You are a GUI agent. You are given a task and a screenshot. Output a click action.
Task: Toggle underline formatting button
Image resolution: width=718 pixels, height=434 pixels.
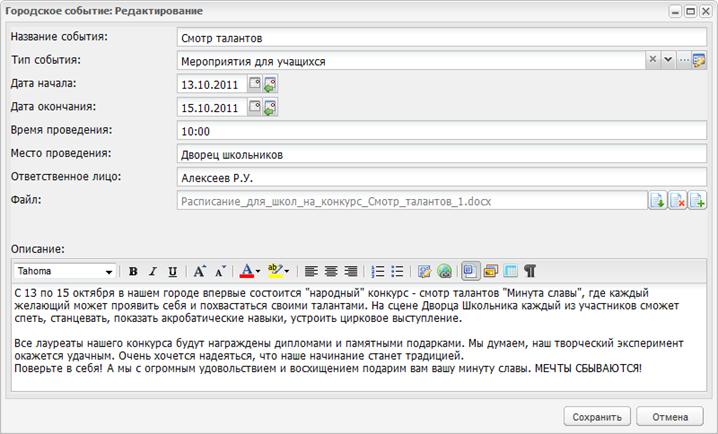pos(173,271)
